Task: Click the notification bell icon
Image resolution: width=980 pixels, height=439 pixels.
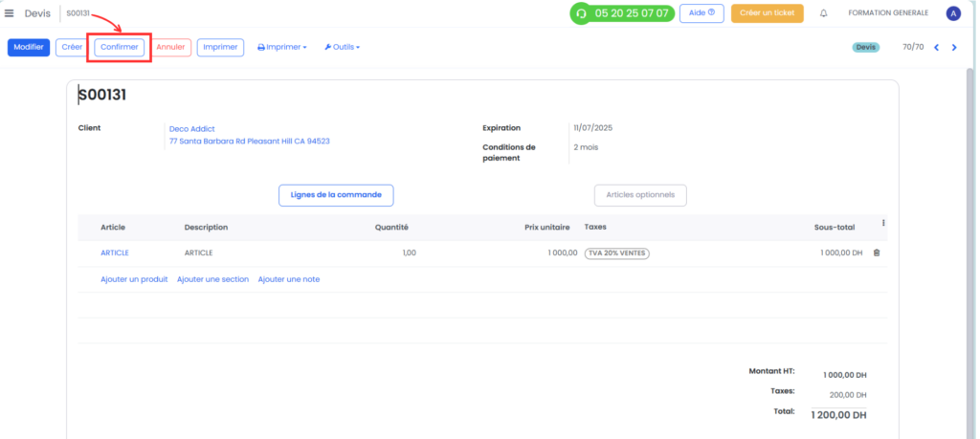Action: (x=823, y=13)
